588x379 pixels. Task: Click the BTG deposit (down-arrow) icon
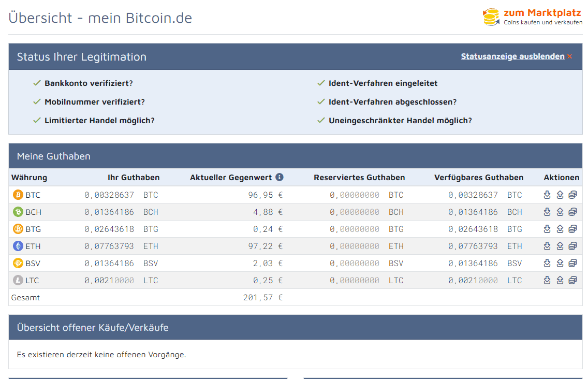click(547, 229)
